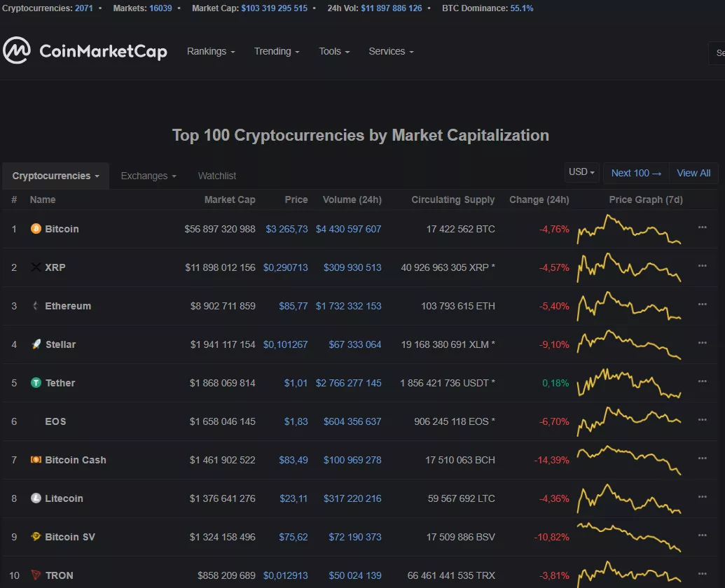Image resolution: width=725 pixels, height=588 pixels.
Task: Click the View All button
Action: click(x=693, y=173)
